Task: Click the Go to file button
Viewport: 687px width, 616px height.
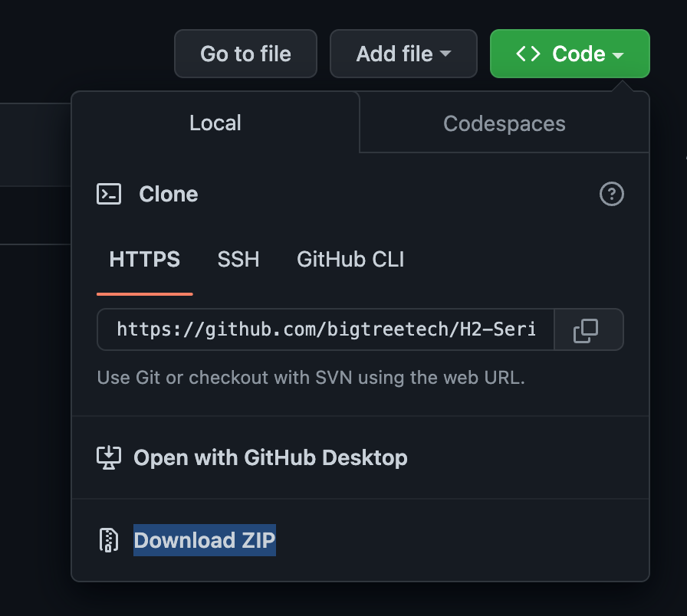Action: pos(245,53)
